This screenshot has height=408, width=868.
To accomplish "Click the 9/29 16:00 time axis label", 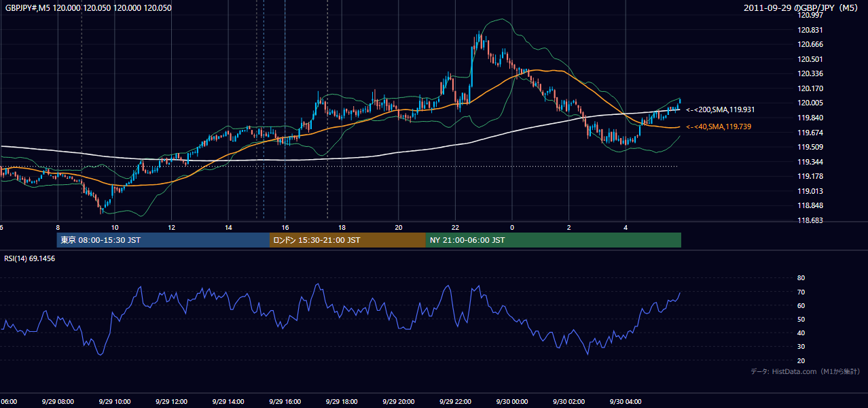I will [x=285, y=402].
